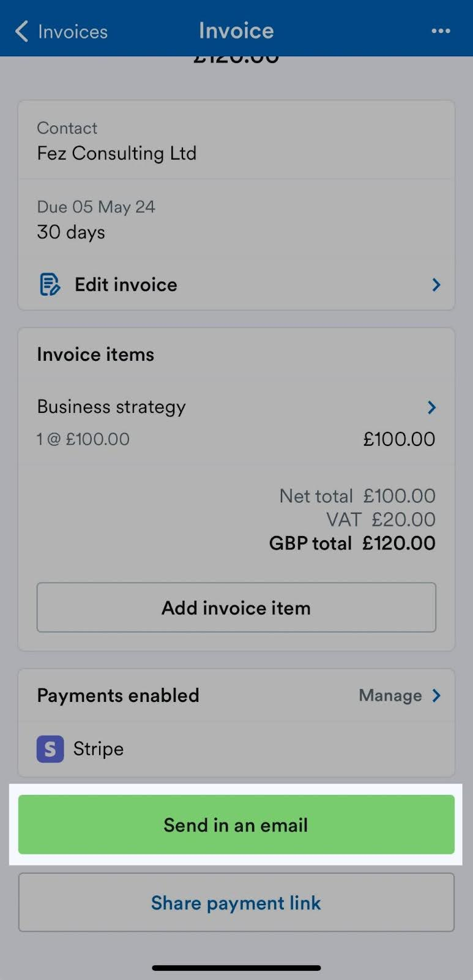Click the chevron next to Edit invoice
Image resolution: width=473 pixels, height=980 pixels.
coord(435,284)
